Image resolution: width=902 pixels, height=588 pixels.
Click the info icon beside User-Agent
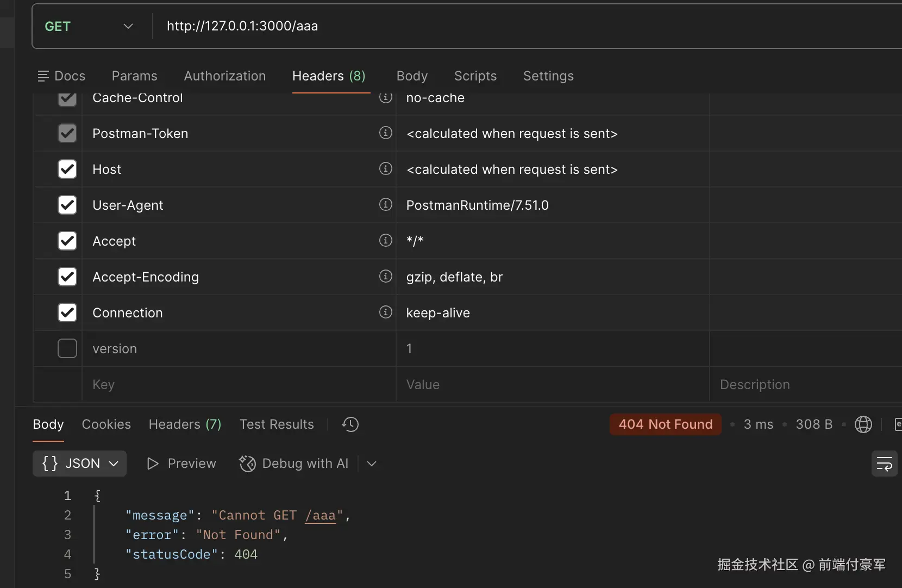click(386, 205)
